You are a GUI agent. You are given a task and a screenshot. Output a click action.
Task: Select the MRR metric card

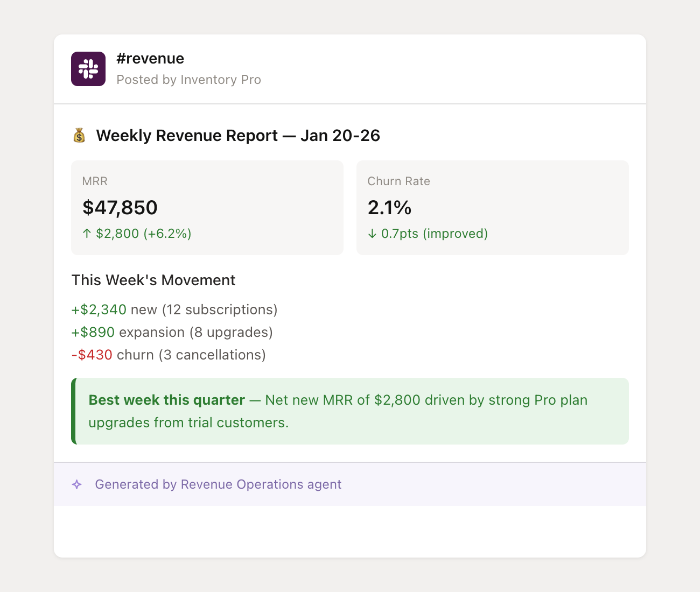coord(207,208)
